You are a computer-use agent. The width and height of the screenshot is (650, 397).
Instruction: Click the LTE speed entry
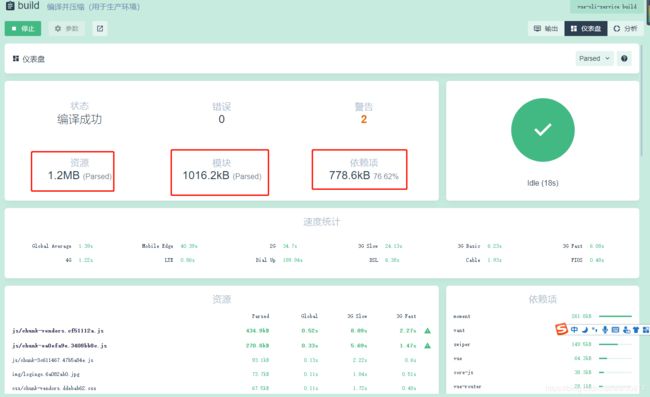(x=179, y=260)
